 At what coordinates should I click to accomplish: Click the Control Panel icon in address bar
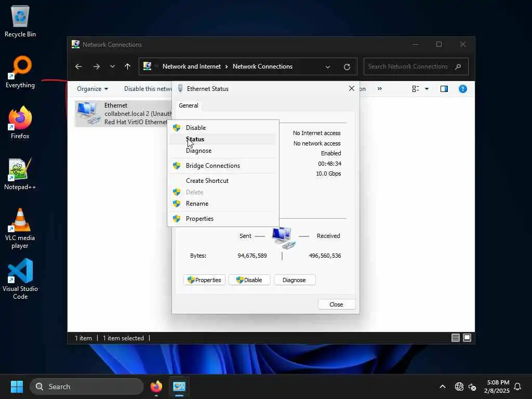click(147, 66)
